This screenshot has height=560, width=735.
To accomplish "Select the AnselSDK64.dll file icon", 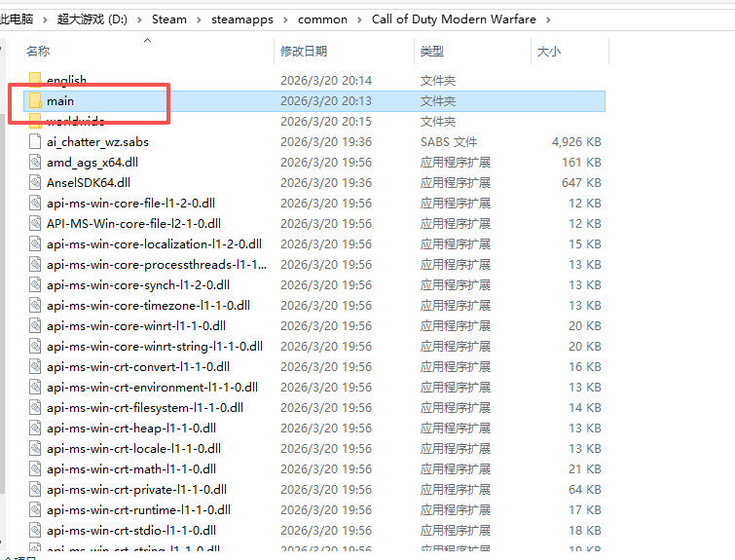I will click(x=35, y=182).
